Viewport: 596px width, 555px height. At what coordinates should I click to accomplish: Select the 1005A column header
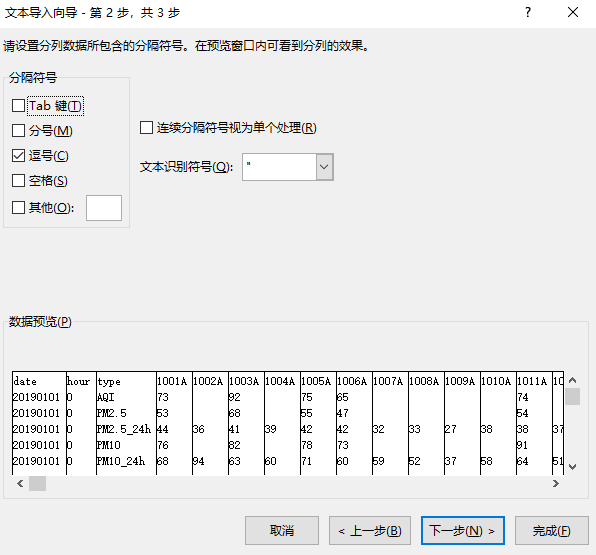(x=316, y=381)
